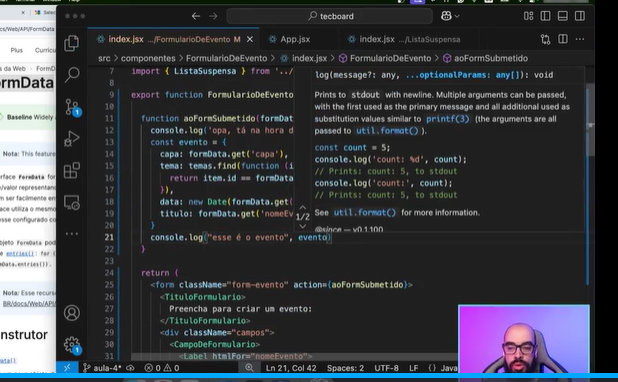Open Remote Explorer view
The width and height of the screenshot is (618, 382).
(72, 202)
